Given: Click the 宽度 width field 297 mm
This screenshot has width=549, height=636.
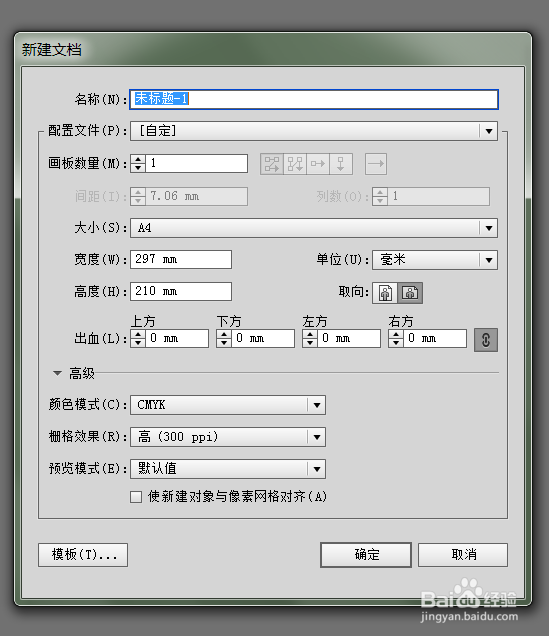Looking at the screenshot, I should coord(181,260).
